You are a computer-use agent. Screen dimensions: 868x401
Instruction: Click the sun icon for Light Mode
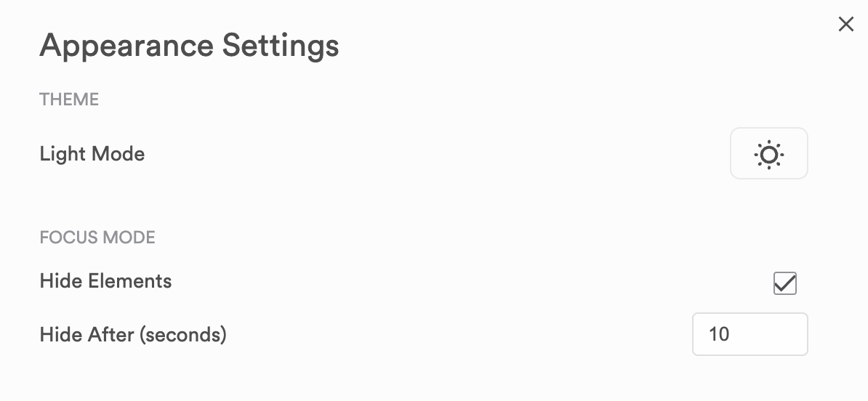point(768,154)
